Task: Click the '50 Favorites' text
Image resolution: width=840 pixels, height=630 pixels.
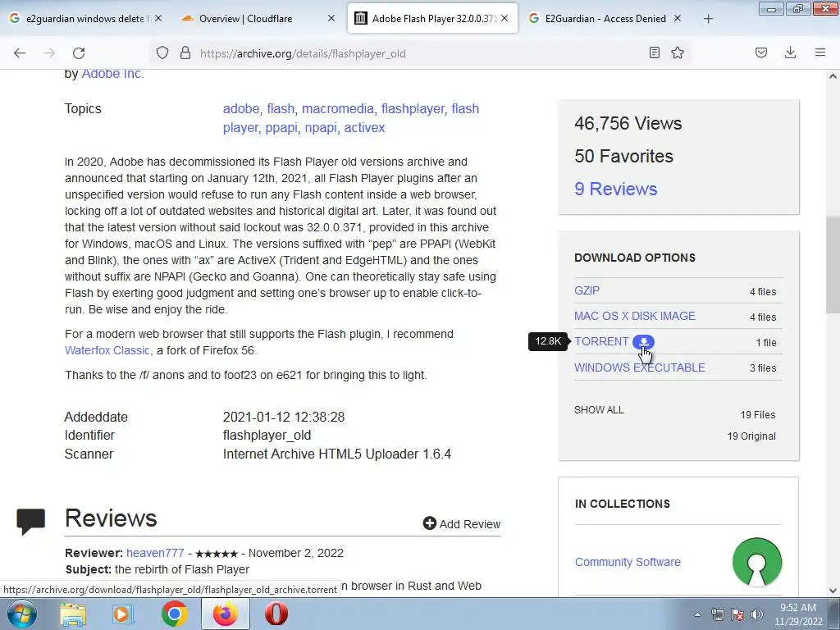Action: 623,156
